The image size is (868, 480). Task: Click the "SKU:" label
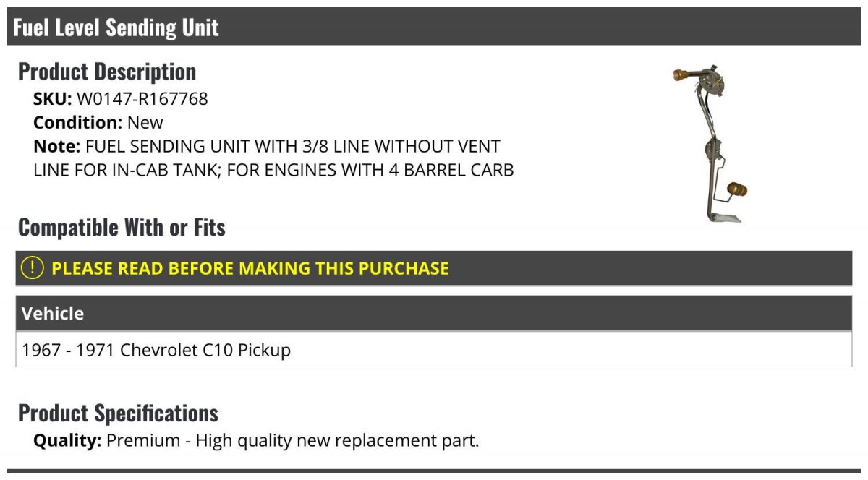(x=53, y=99)
